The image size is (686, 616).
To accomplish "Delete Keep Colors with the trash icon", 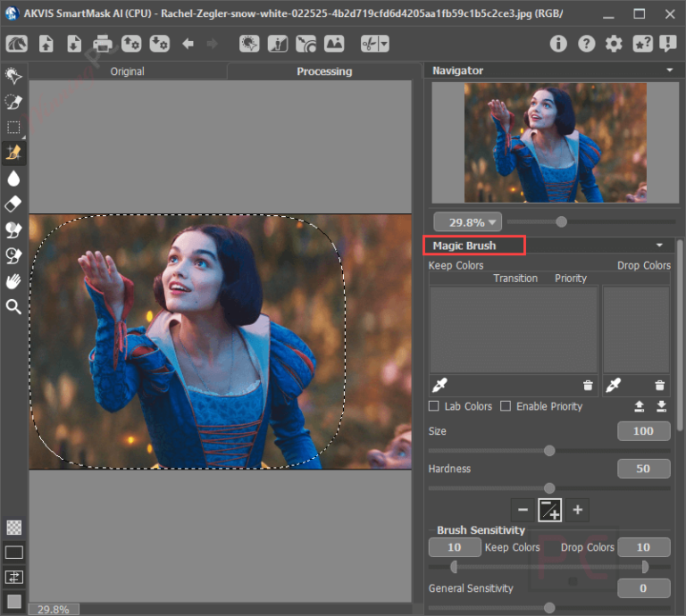I will (x=588, y=385).
